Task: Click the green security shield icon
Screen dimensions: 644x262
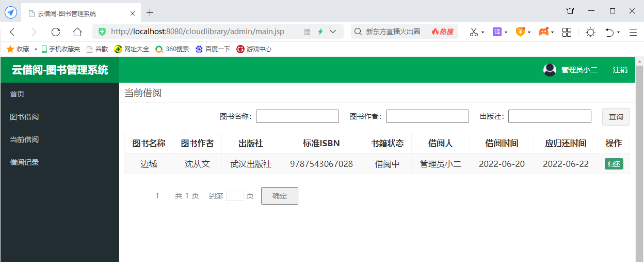Action: coord(102,32)
